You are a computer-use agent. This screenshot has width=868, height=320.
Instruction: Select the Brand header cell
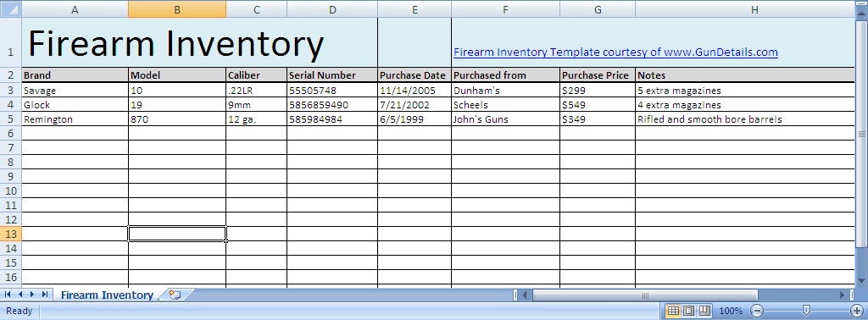[75, 75]
